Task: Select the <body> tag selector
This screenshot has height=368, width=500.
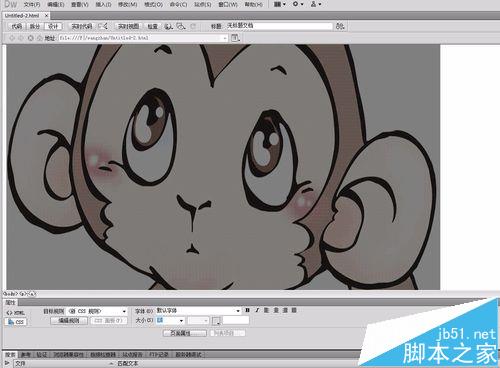Action: (10, 294)
